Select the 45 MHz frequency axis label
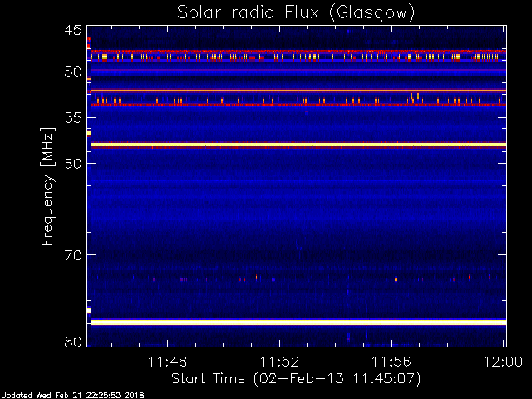 click(x=73, y=31)
